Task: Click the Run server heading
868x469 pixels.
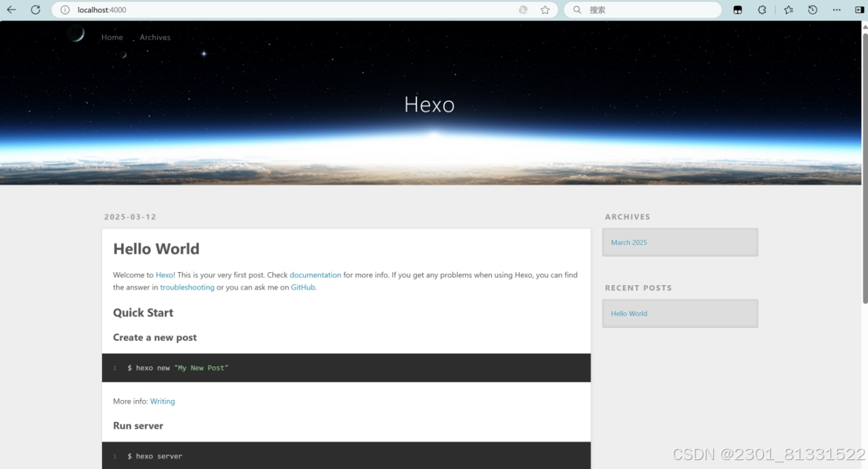Action: [x=138, y=425]
